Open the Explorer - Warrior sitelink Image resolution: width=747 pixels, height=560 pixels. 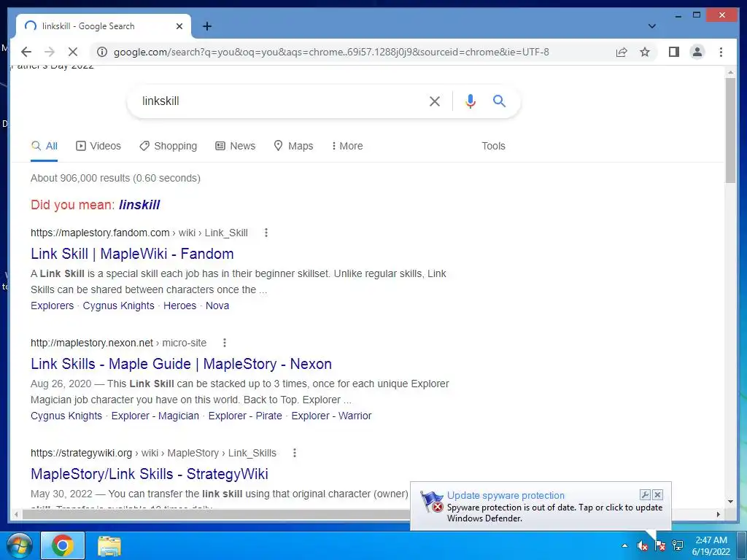pos(331,416)
